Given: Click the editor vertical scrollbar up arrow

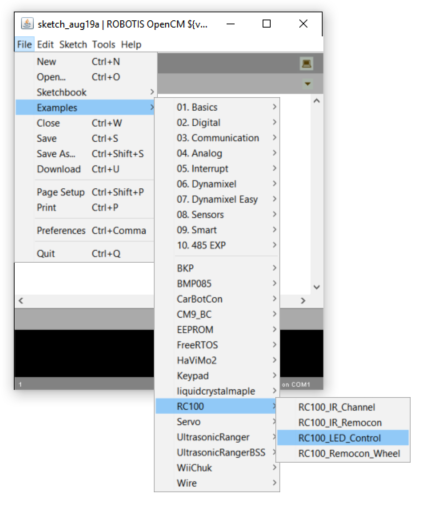Looking at the screenshot, I should pyautogui.click(x=317, y=101).
